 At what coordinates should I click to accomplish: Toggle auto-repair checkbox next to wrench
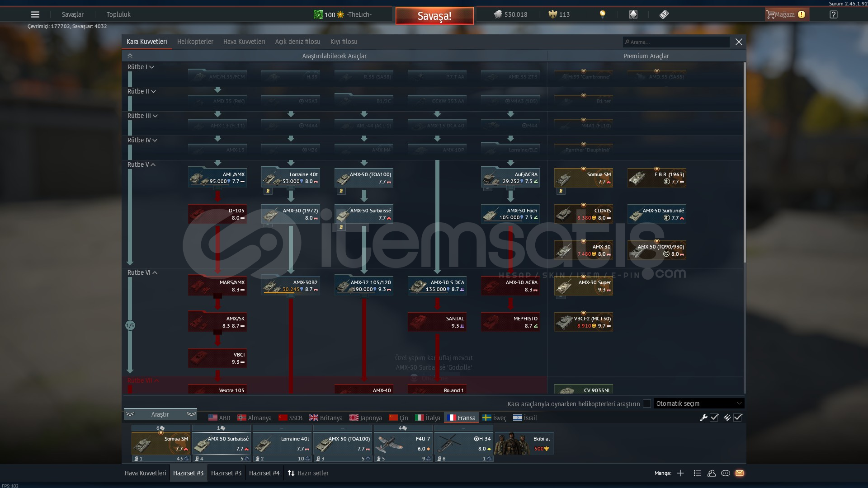714,418
